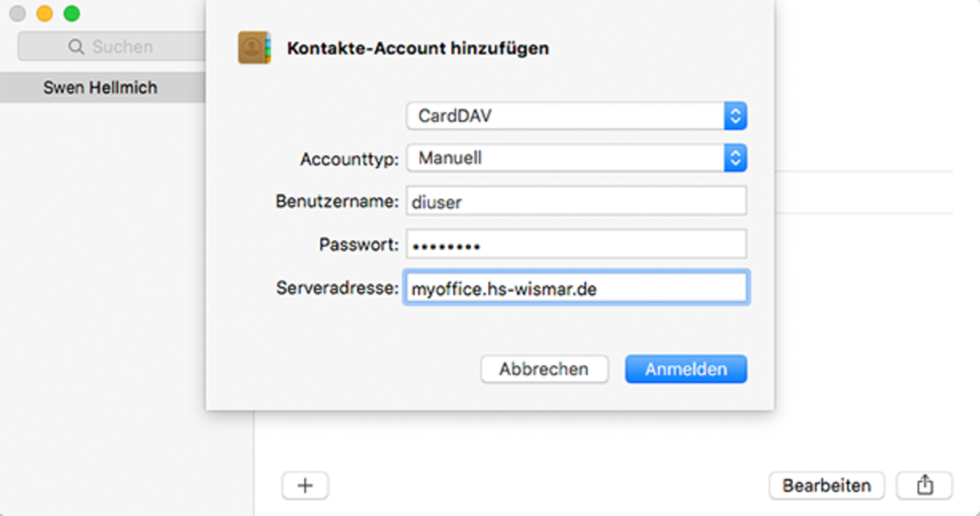
Task: Cancel the dialog with Abbrechen
Action: point(544,369)
